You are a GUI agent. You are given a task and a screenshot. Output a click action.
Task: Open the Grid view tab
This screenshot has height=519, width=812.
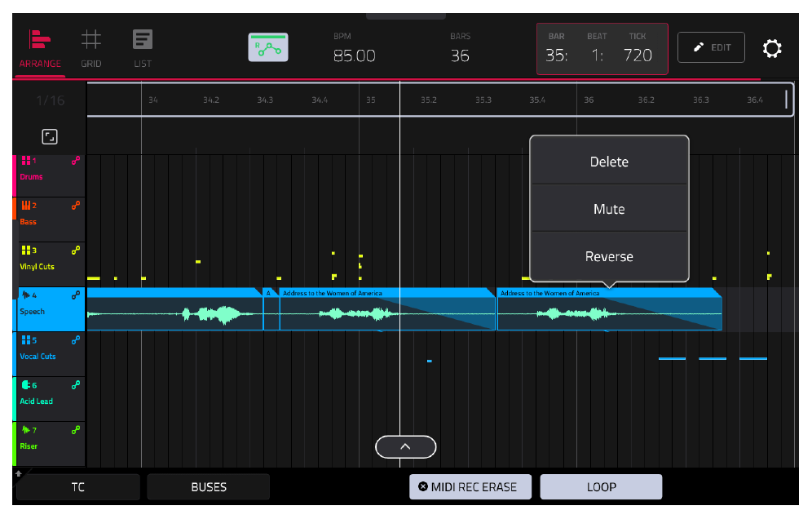91,49
